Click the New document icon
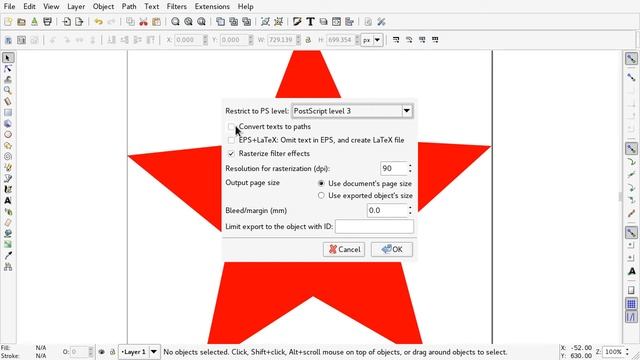Image resolution: width=640 pixels, height=360 pixels. point(8,22)
